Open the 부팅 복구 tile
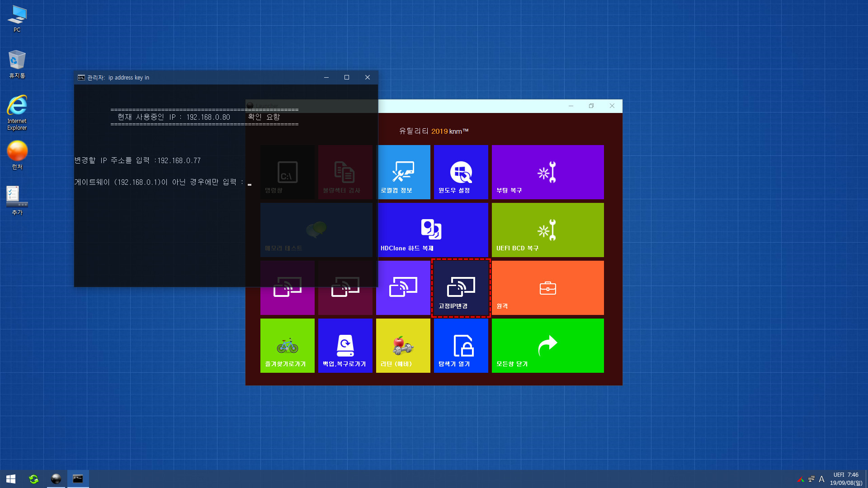 pos(548,172)
